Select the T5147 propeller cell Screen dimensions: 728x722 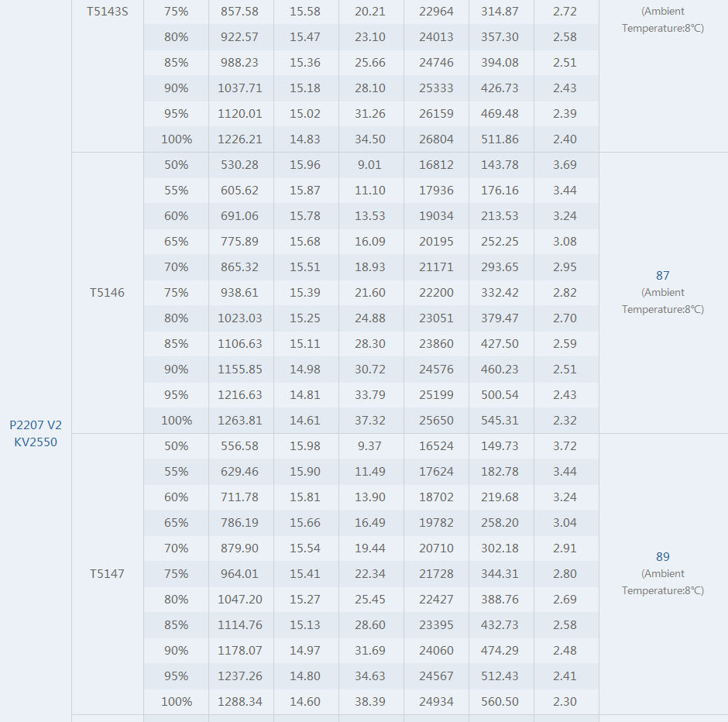(107, 574)
